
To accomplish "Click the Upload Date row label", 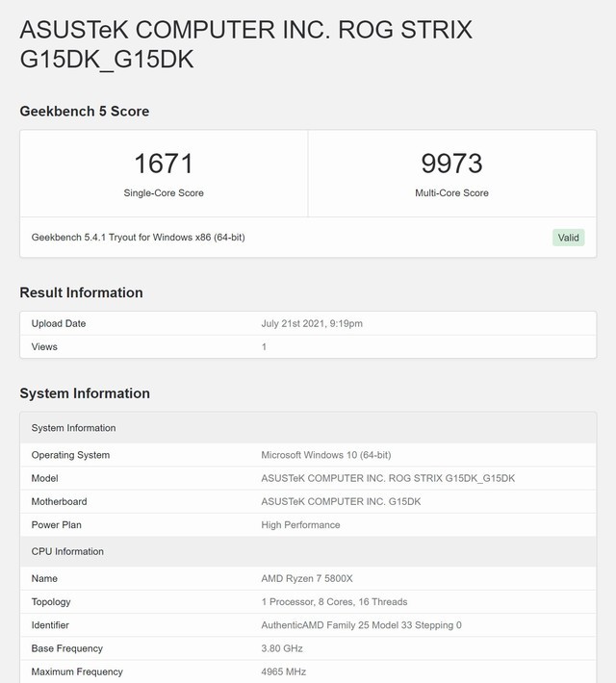I will pos(59,323).
